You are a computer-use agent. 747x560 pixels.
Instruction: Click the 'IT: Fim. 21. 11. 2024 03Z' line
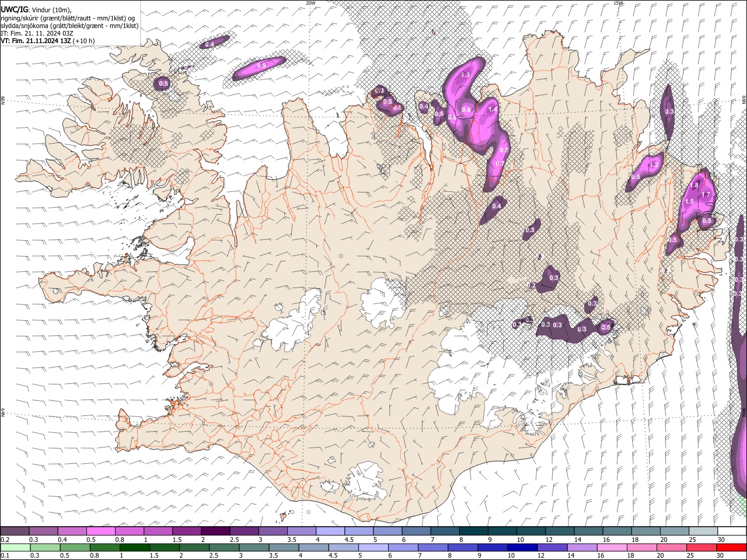click(x=37, y=33)
